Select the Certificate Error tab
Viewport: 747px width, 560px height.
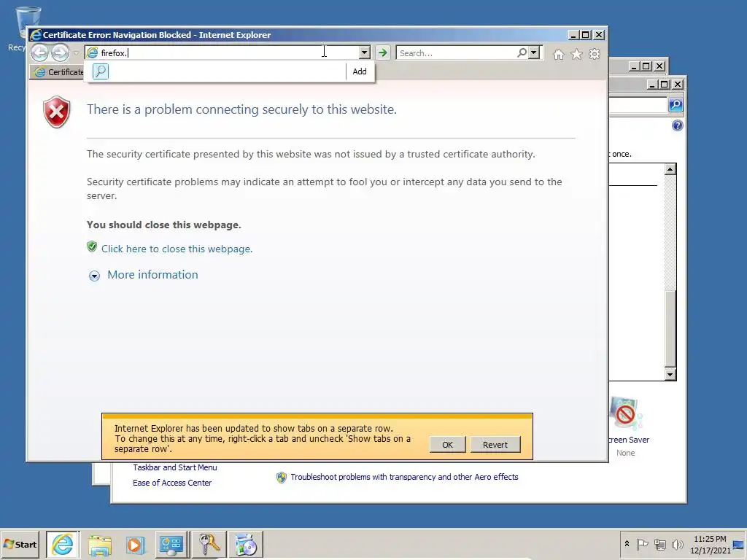(x=57, y=72)
